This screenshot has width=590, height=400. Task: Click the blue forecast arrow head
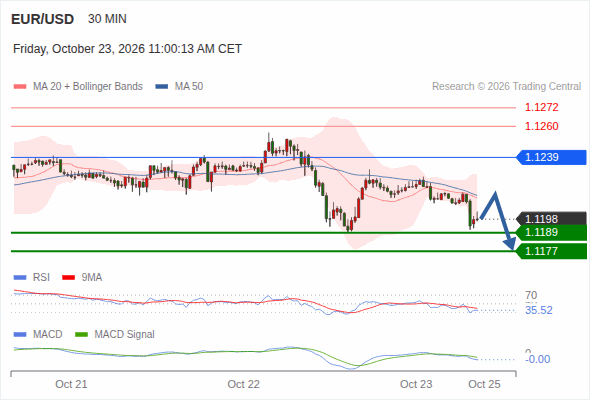(x=510, y=243)
